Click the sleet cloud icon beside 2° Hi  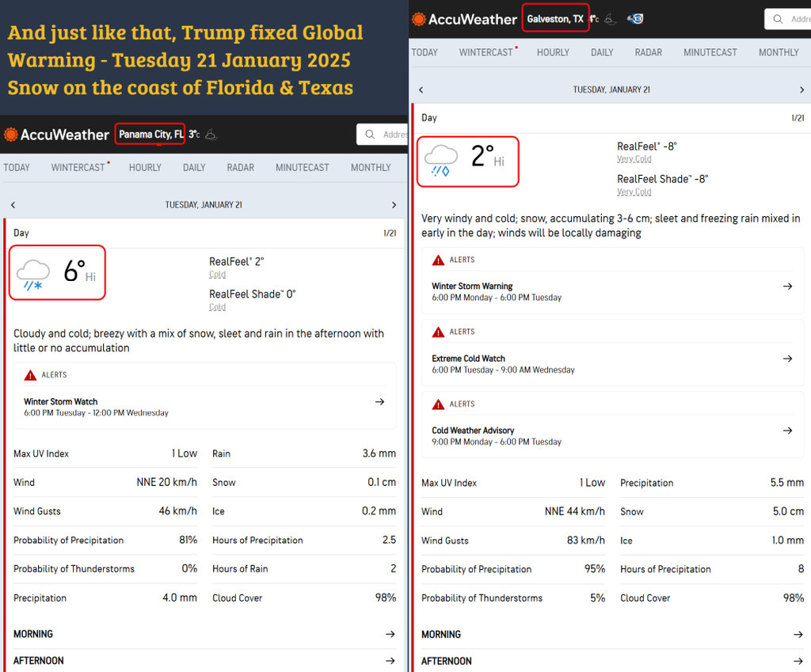(440, 159)
